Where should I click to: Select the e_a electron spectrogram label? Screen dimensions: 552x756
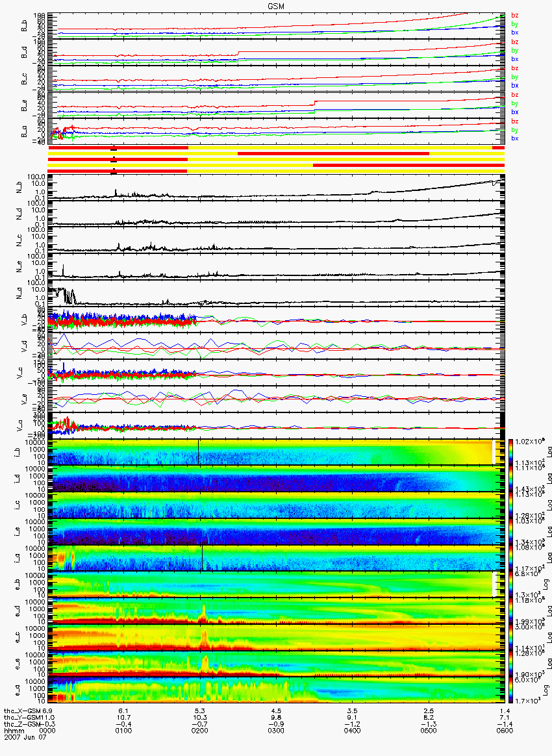(17, 690)
